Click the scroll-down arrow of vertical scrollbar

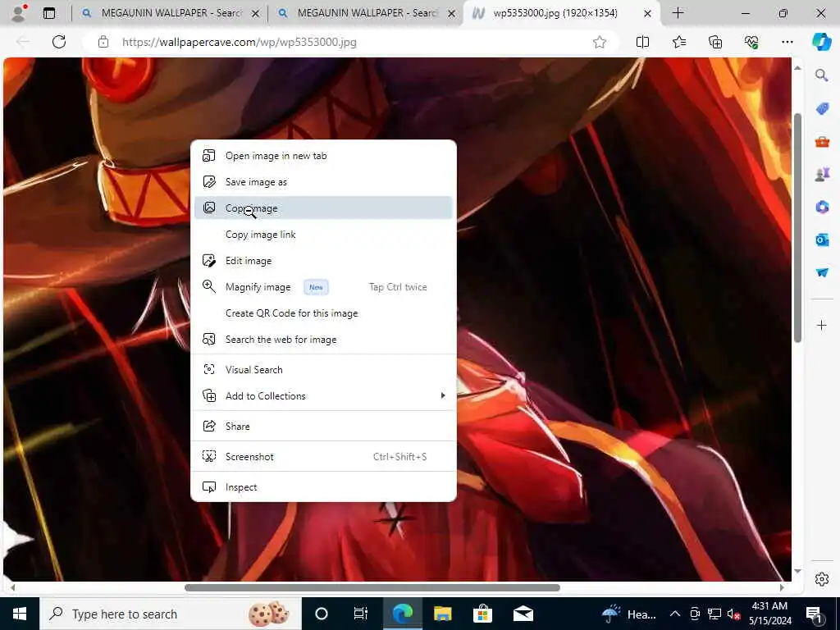click(797, 572)
